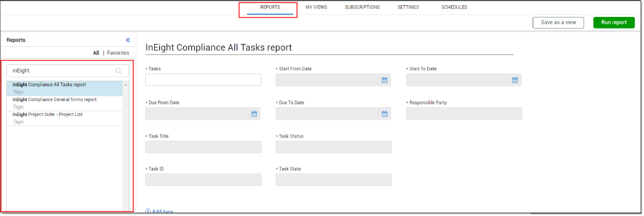Switch to the My Views tab

[x=316, y=7]
